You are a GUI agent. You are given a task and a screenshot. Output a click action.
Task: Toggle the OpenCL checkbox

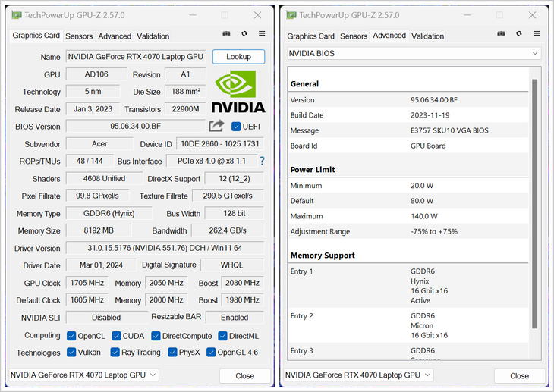tap(71, 336)
